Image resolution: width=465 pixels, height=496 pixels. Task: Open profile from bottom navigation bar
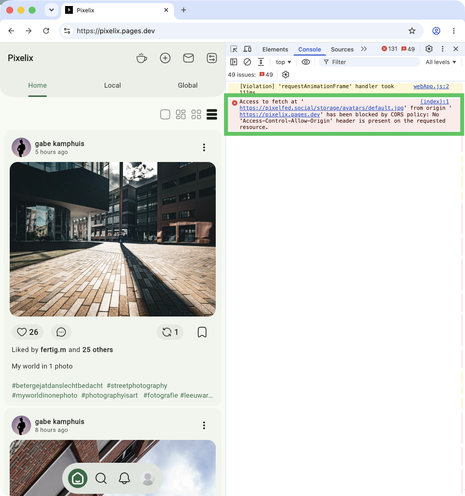pyautogui.click(x=148, y=479)
